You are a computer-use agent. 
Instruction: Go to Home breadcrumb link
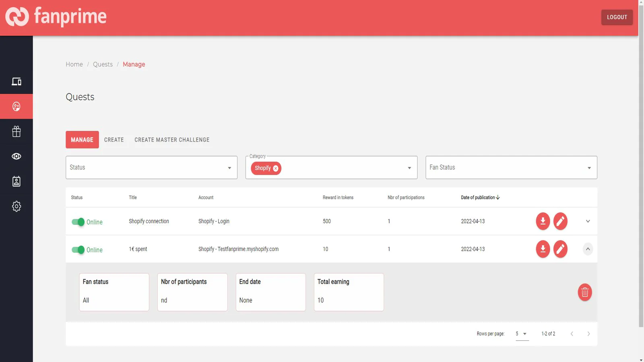[x=74, y=64]
